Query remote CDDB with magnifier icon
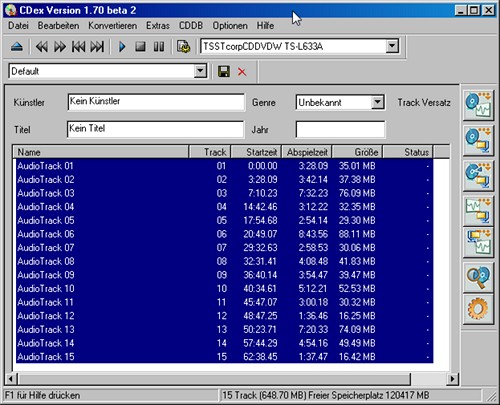This screenshot has width=500, height=405. coord(478,277)
